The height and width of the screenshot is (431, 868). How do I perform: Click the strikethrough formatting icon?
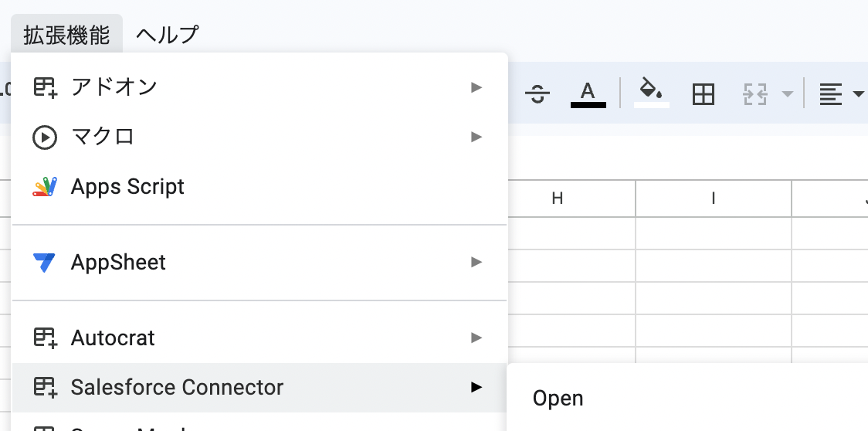537,94
